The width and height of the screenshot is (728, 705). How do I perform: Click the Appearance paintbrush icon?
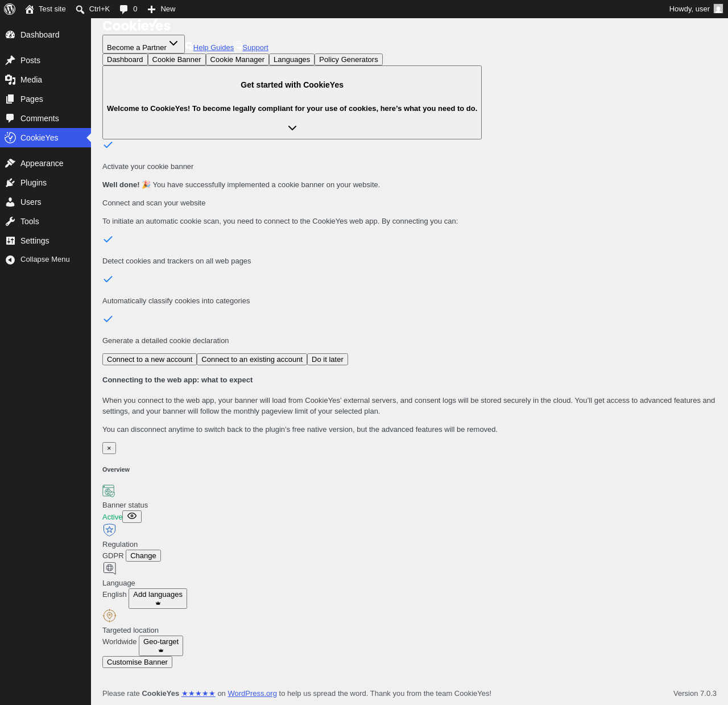10,163
